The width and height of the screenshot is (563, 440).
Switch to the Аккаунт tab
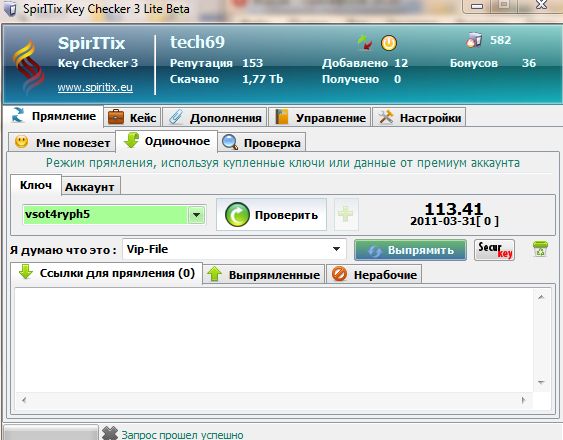tap(90, 187)
